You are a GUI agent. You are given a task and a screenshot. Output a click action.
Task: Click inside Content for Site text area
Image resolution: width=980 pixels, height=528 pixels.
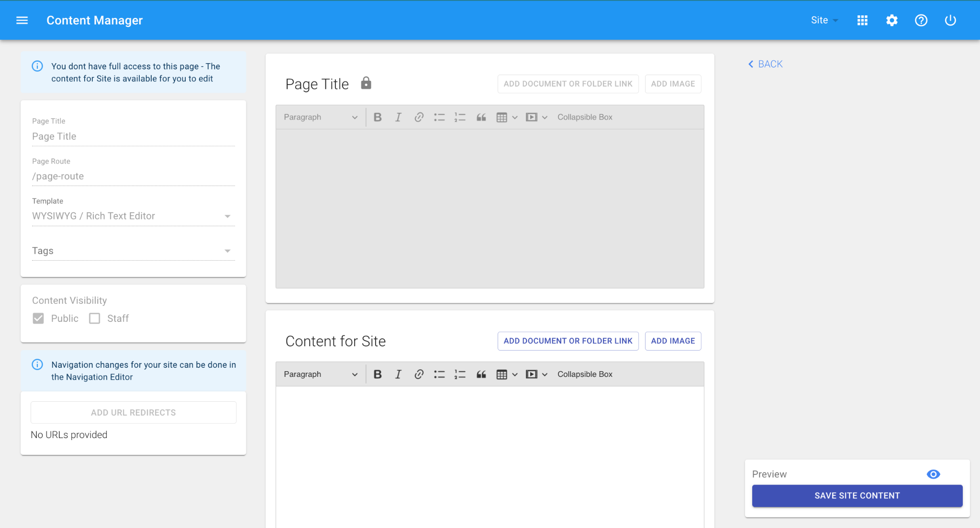(490, 457)
